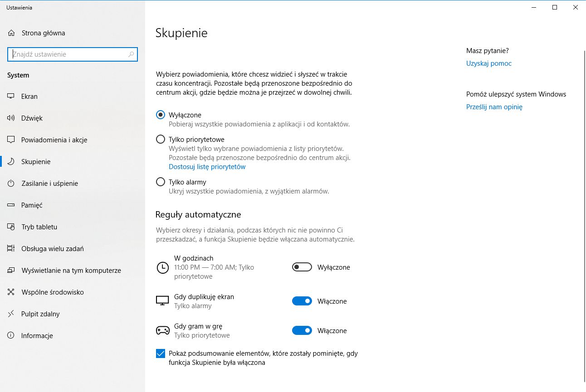Click the gamepad icon for Gdy gram w grę
Screen dimensions: 586x392
(x=162, y=331)
